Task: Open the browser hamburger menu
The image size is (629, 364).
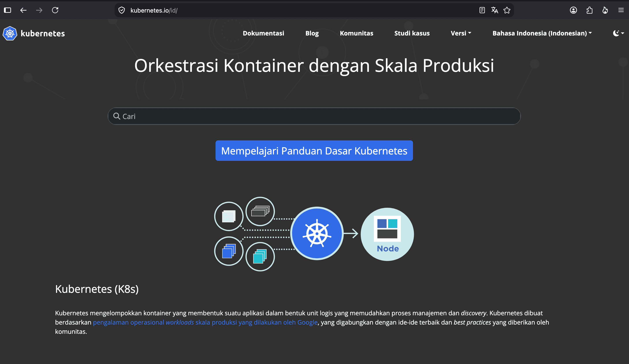Action: [621, 10]
